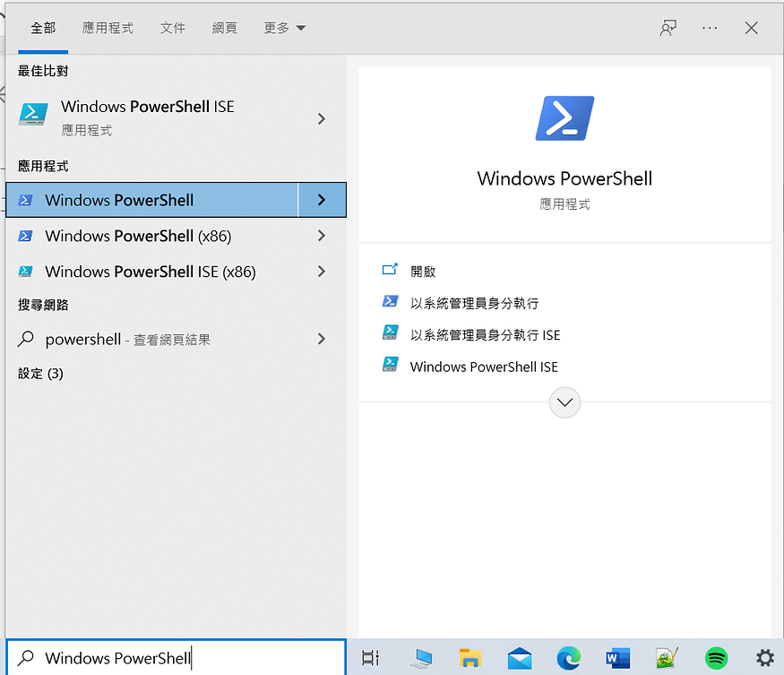Switch to the 全部 tab

coord(43,28)
